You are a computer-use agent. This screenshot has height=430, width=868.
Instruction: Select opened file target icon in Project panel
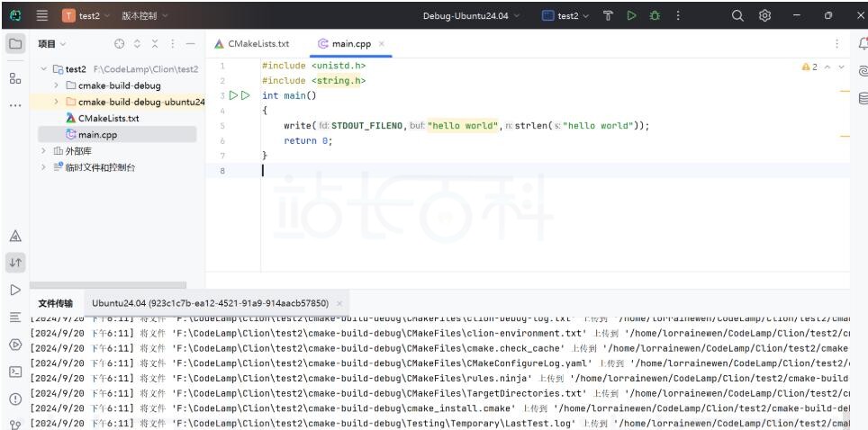pos(120,44)
